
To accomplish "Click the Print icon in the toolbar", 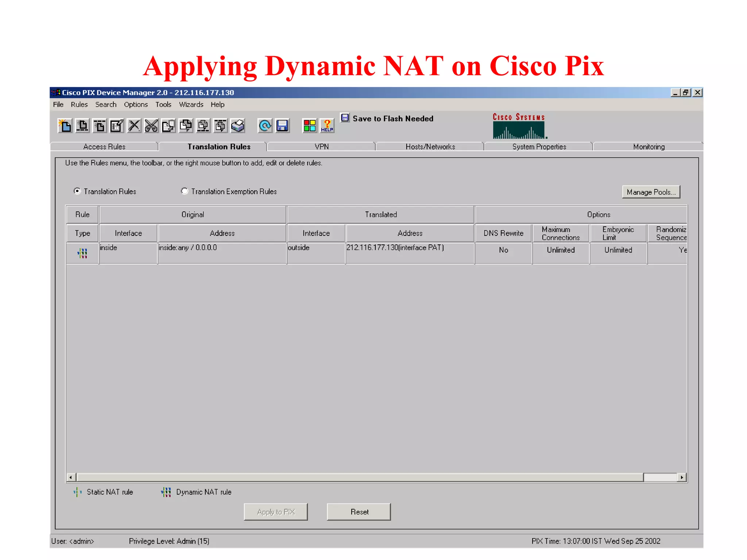I will point(237,126).
